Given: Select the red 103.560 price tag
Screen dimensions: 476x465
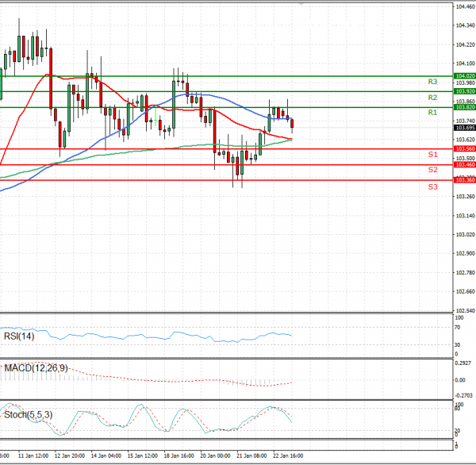Looking at the screenshot, I should tap(465, 149).
